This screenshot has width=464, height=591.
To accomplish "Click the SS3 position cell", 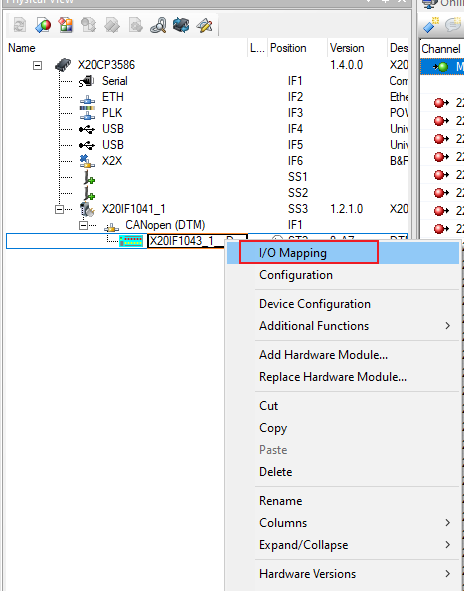I will point(298,209).
